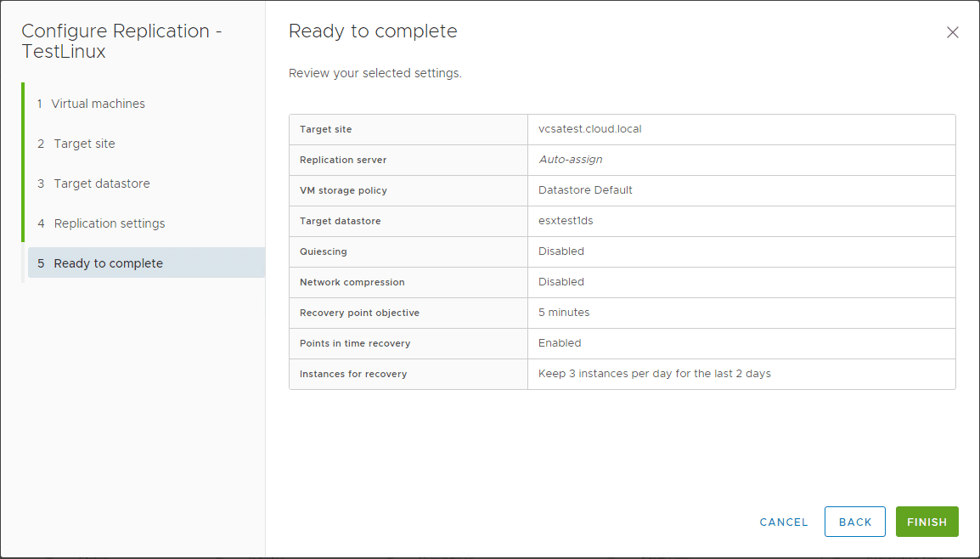
Task: Open step 2 Target site
Action: (x=84, y=144)
